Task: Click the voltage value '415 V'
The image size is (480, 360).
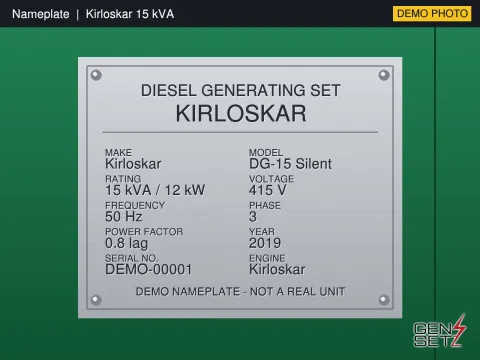Action: click(x=268, y=190)
